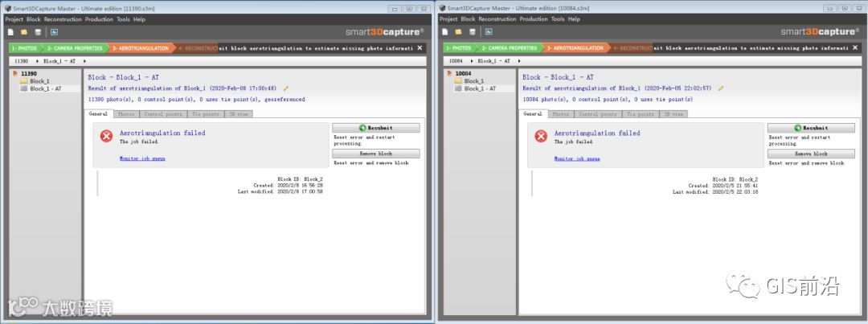Dismiss the workflow hint with X in the 11390 window
The height and width of the screenshot is (324, 868).
point(420,48)
